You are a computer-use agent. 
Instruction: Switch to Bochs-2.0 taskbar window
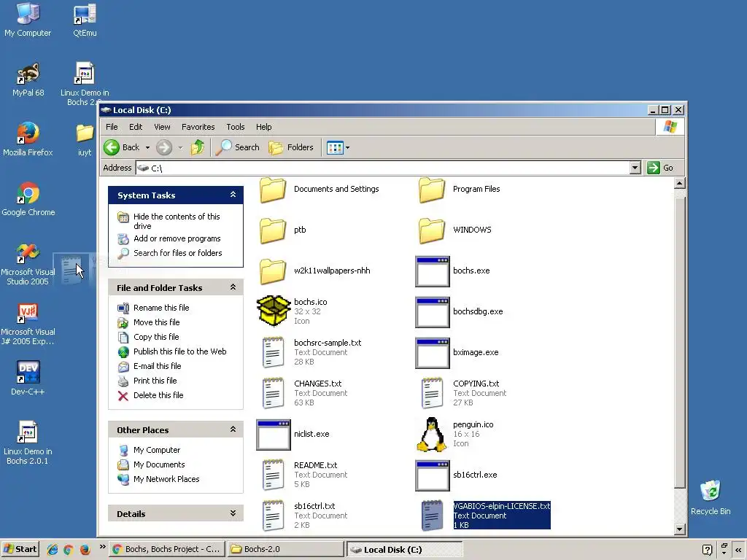pyautogui.click(x=285, y=549)
